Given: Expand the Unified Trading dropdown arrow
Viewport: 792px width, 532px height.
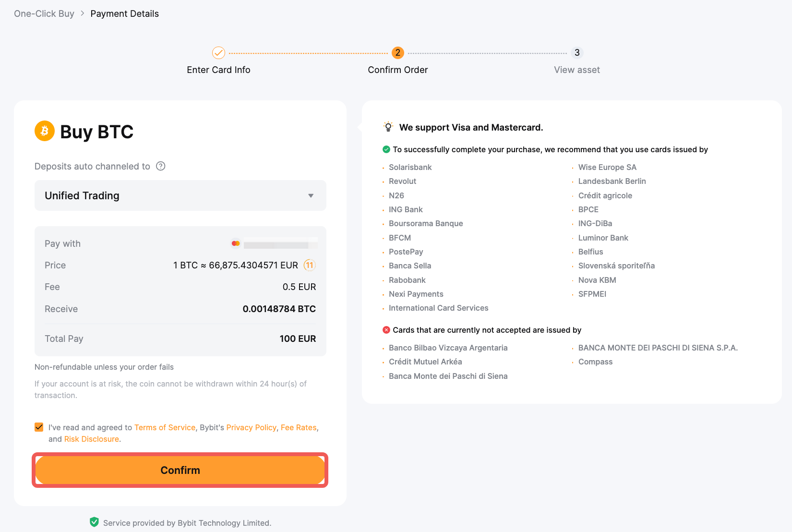Looking at the screenshot, I should pyautogui.click(x=311, y=195).
